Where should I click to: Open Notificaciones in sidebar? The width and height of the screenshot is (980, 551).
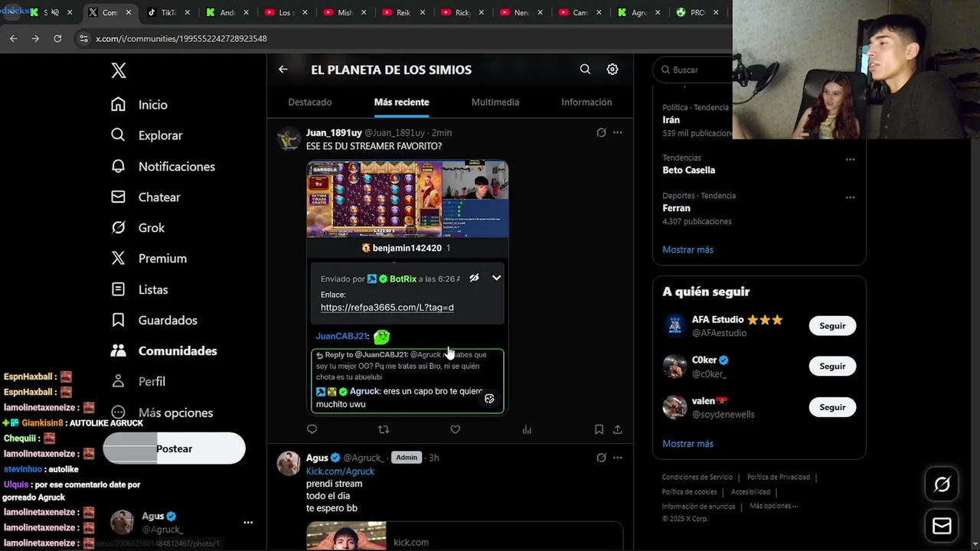pyautogui.click(x=162, y=166)
